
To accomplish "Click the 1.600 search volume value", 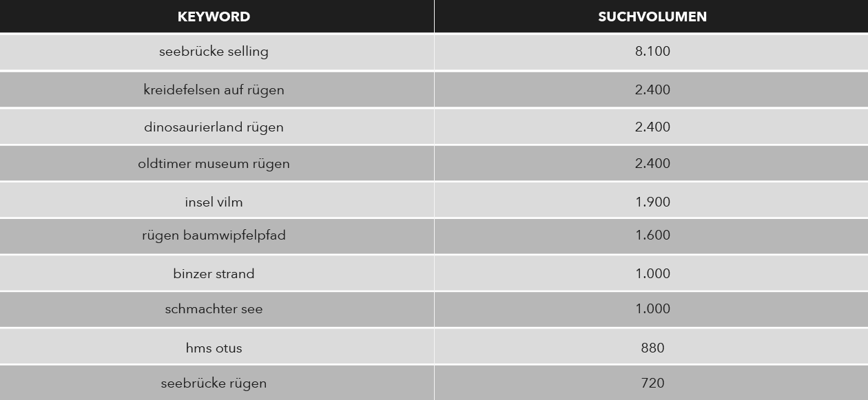I will (652, 235).
